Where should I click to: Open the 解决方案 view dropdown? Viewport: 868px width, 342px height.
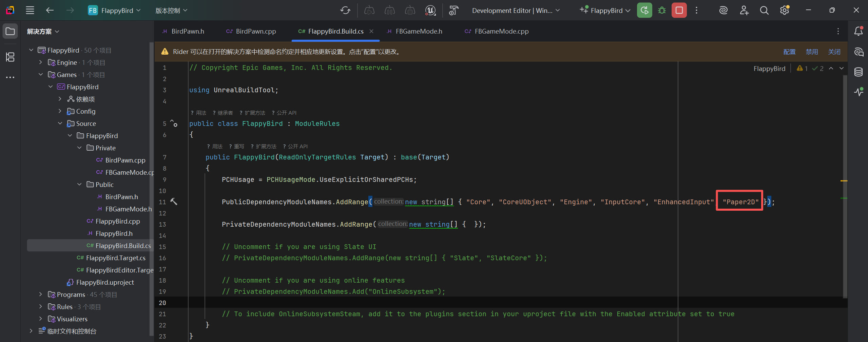(43, 31)
